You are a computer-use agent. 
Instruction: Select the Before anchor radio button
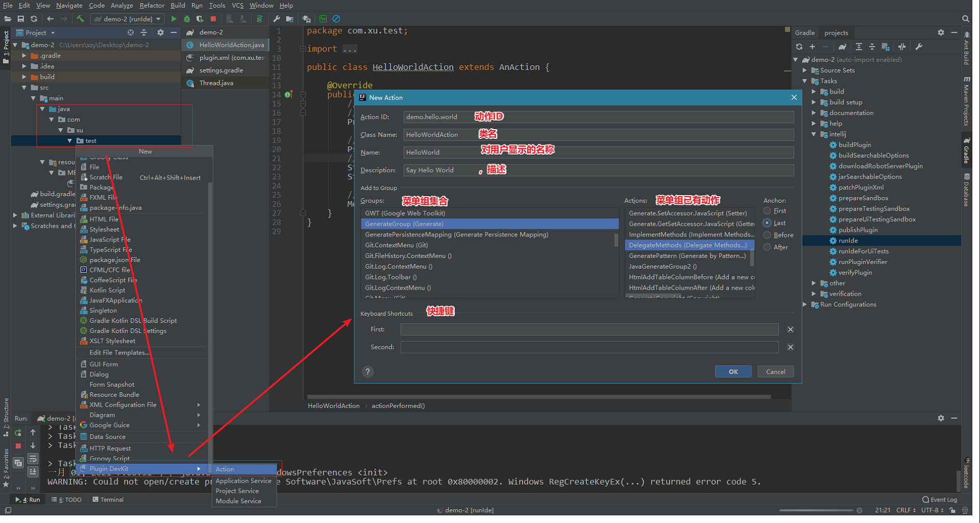click(767, 235)
